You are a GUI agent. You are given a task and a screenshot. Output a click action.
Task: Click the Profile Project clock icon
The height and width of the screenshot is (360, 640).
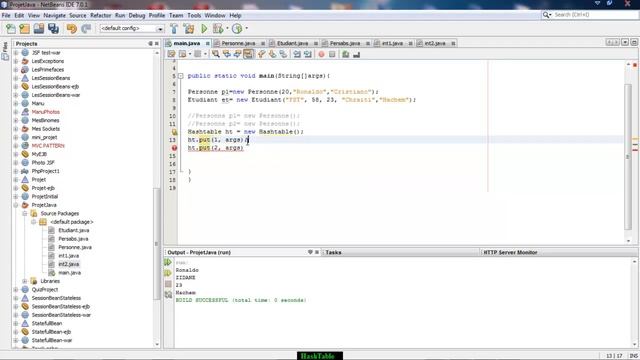coord(237,29)
